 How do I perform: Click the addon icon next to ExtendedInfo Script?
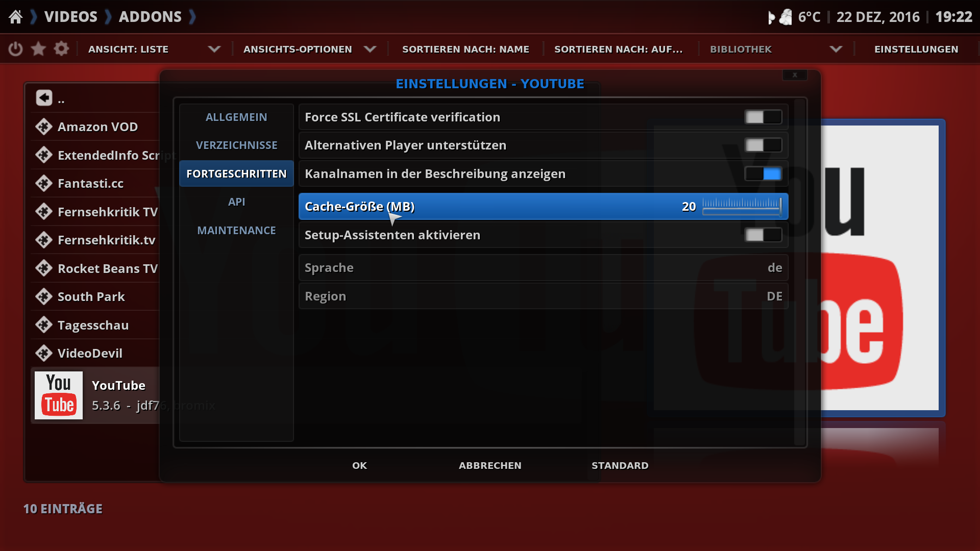coord(44,155)
